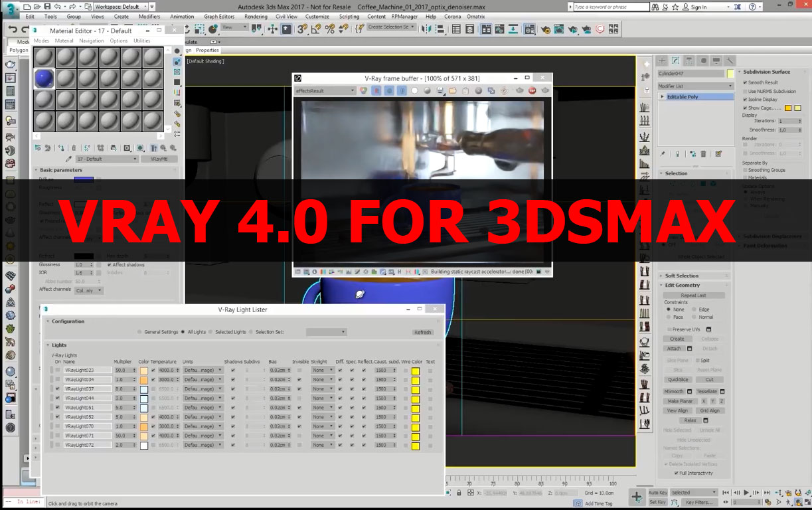Click Play Animation button
This screenshot has width=812, height=510.
pyautogui.click(x=747, y=493)
